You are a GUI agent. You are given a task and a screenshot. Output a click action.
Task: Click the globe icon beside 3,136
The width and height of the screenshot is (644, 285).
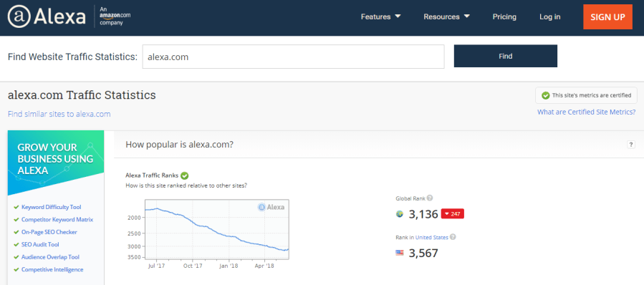pos(400,214)
